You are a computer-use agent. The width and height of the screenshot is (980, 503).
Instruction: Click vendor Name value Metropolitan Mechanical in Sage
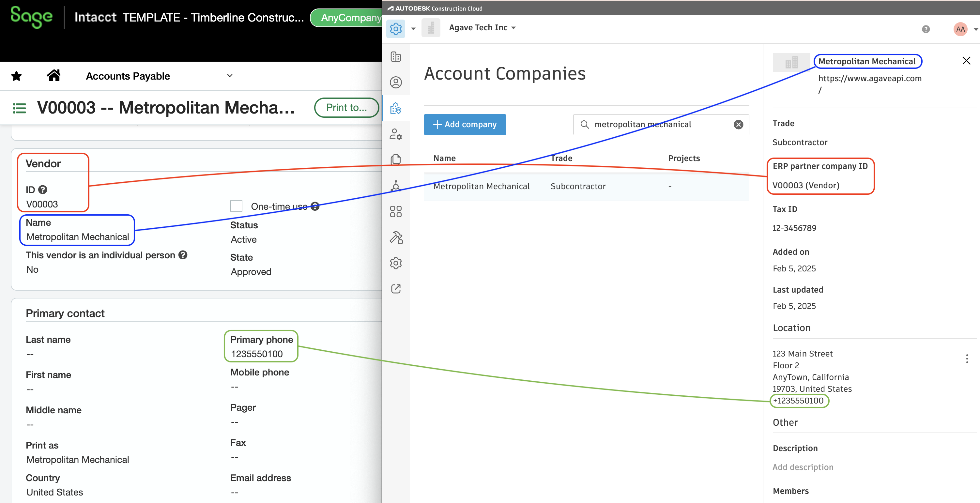[x=78, y=237]
